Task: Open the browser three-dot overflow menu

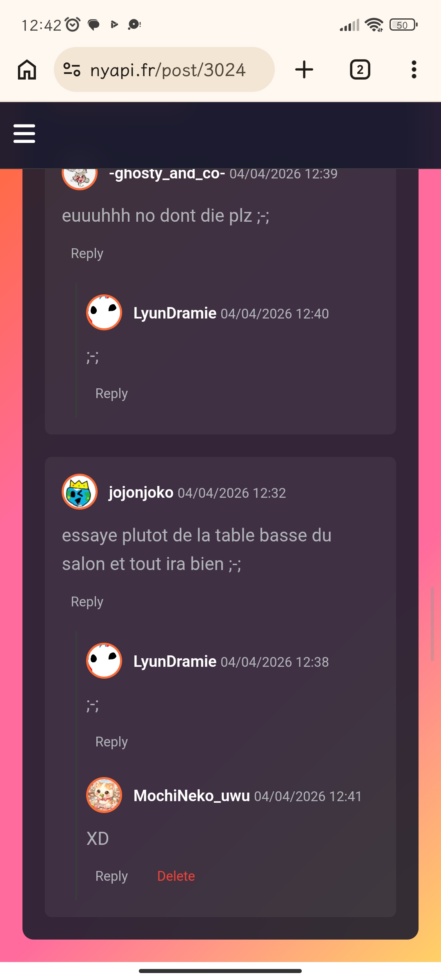Action: [x=414, y=70]
